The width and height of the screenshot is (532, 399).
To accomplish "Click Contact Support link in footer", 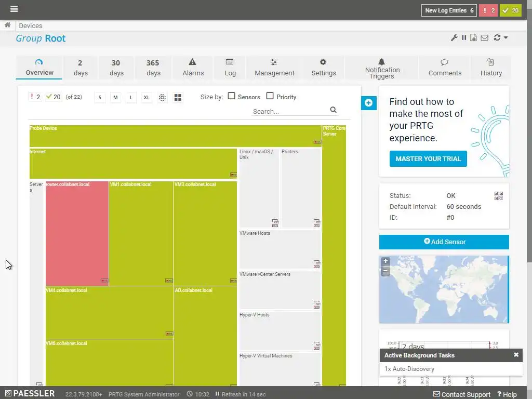I will (461, 394).
